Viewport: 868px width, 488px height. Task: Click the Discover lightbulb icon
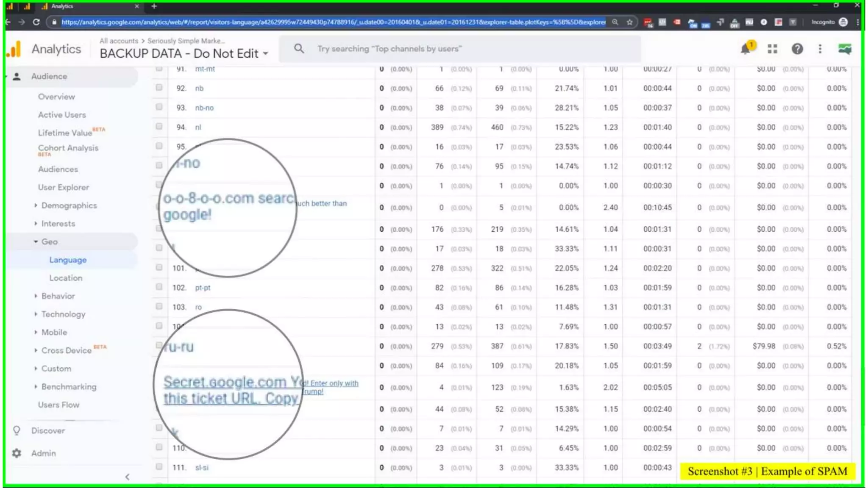(x=17, y=430)
